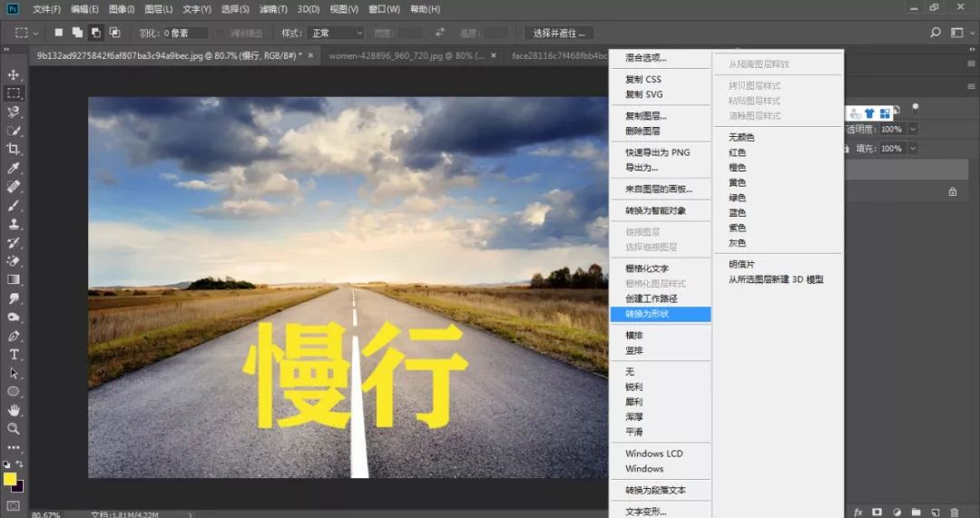Click the lock icon on background layer
The width and height of the screenshot is (980, 518).
953,191
